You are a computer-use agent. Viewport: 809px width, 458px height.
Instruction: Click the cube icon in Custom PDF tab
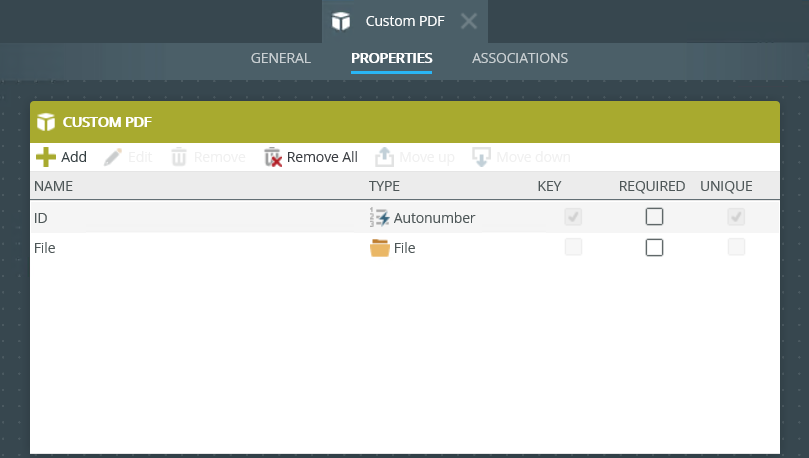tap(342, 21)
